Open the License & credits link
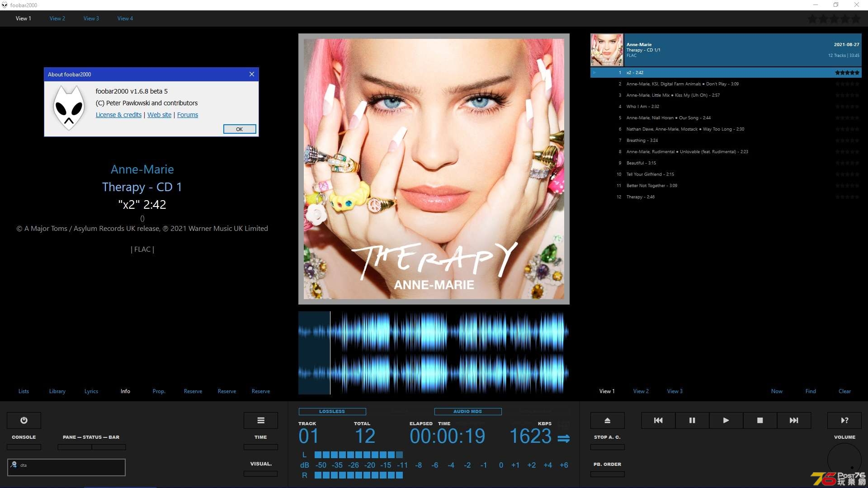Screen dimensions: 868x488 [x=118, y=115]
